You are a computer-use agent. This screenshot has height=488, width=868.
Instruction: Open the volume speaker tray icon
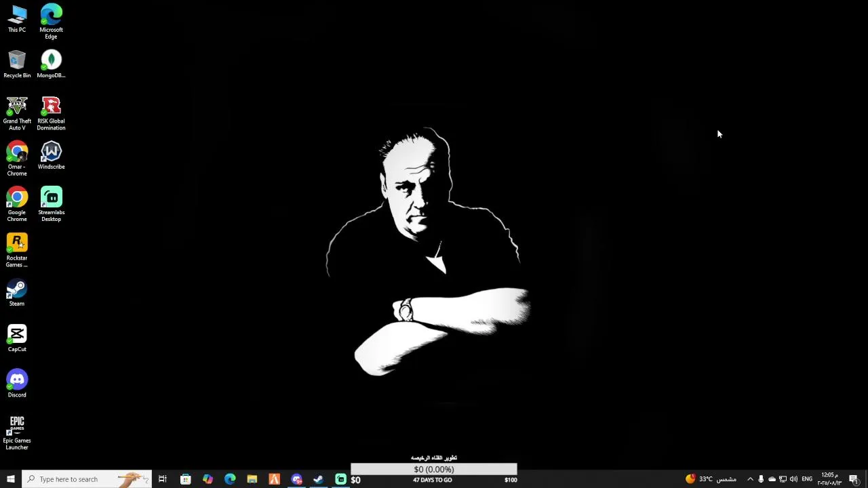793,479
